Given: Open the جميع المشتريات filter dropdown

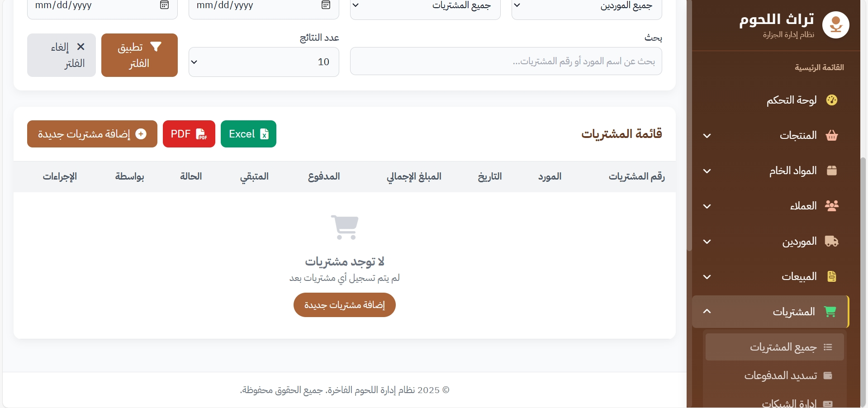Looking at the screenshot, I should [x=425, y=6].
